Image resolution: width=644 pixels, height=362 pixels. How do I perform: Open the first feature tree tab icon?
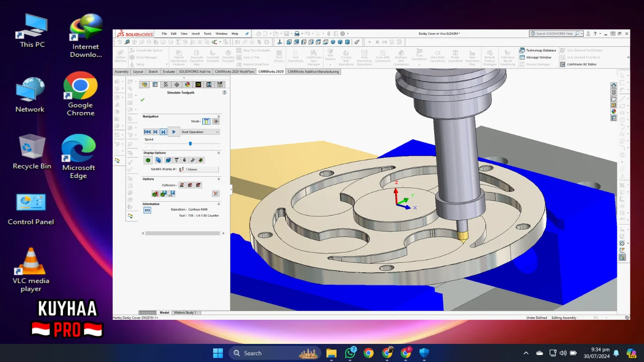point(145,84)
